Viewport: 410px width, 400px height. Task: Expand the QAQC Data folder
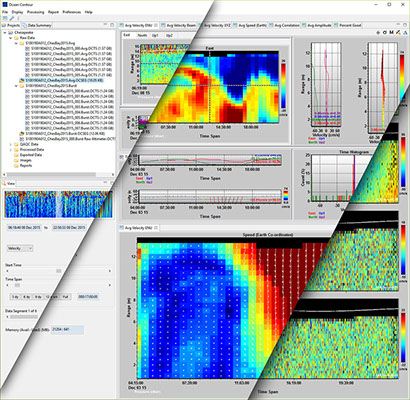[10, 144]
